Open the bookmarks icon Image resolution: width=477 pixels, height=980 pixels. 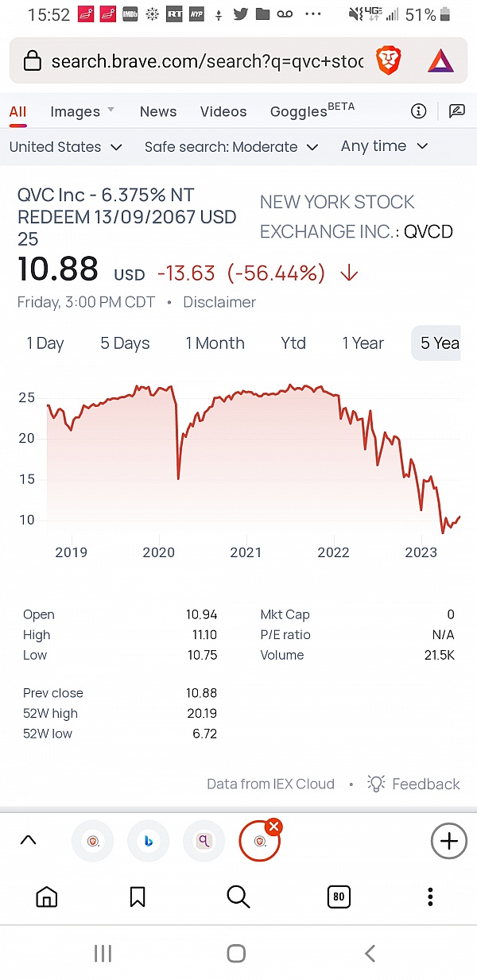138,897
